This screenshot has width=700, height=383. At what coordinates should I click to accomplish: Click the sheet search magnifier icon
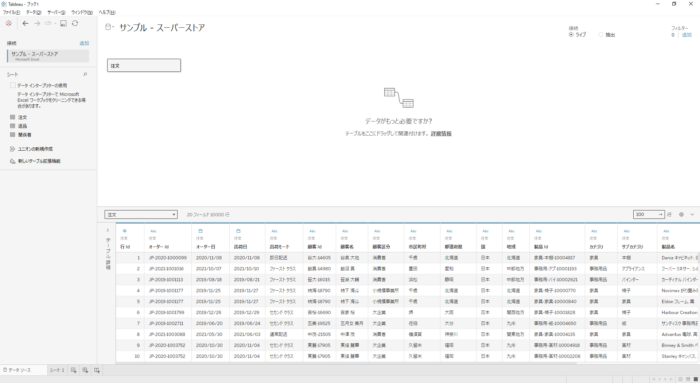click(85, 74)
